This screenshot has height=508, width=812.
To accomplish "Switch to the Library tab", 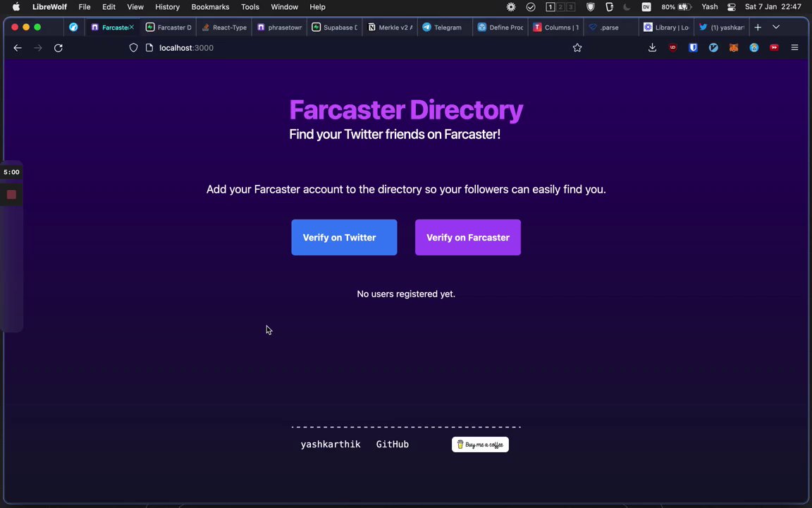I will [x=667, y=27].
